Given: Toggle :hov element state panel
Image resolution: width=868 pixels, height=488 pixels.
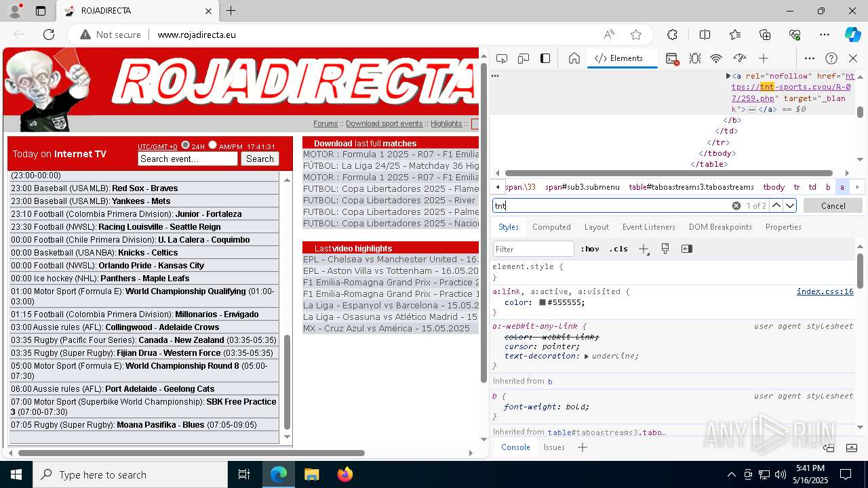Looking at the screenshot, I should [589, 249].
